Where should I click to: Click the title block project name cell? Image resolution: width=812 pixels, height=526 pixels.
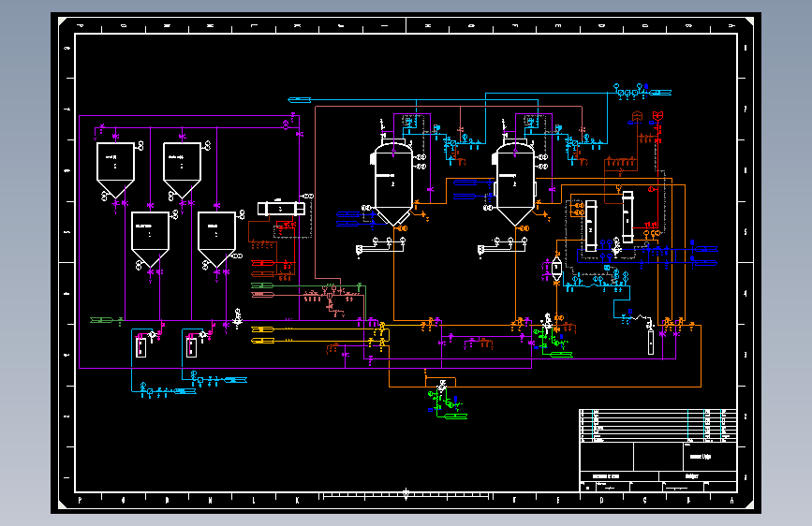[712, 457]
